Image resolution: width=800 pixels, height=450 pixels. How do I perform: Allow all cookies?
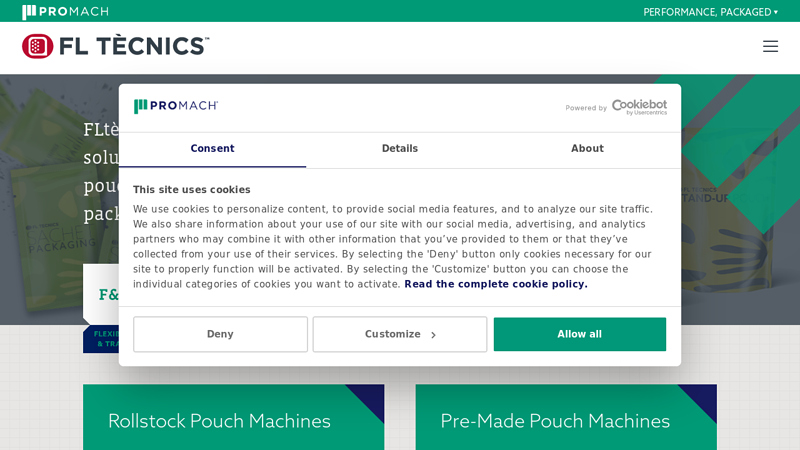coord(580,334)
